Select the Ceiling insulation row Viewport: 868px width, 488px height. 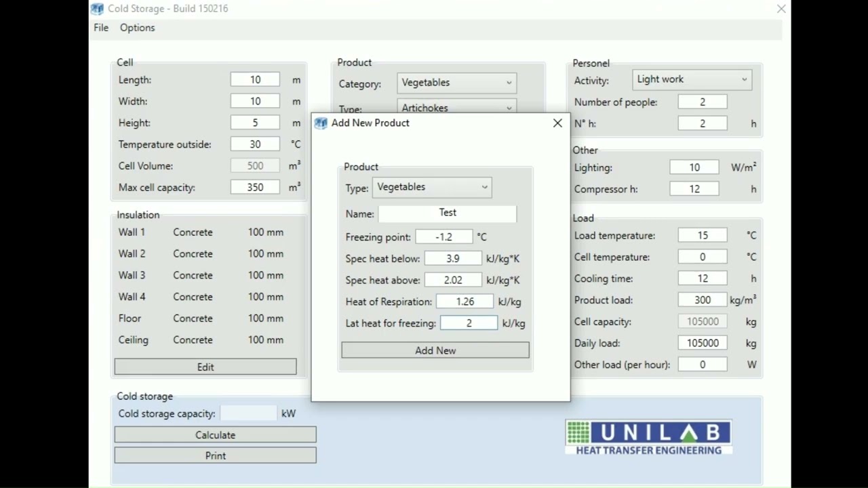pos(201,340)
